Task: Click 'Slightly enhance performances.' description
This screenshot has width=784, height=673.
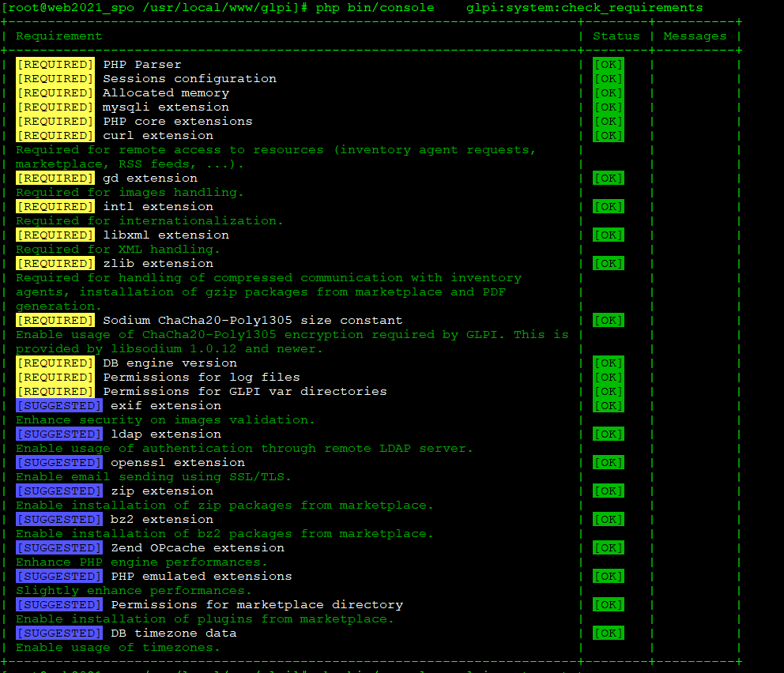Action: pos(134,591)
